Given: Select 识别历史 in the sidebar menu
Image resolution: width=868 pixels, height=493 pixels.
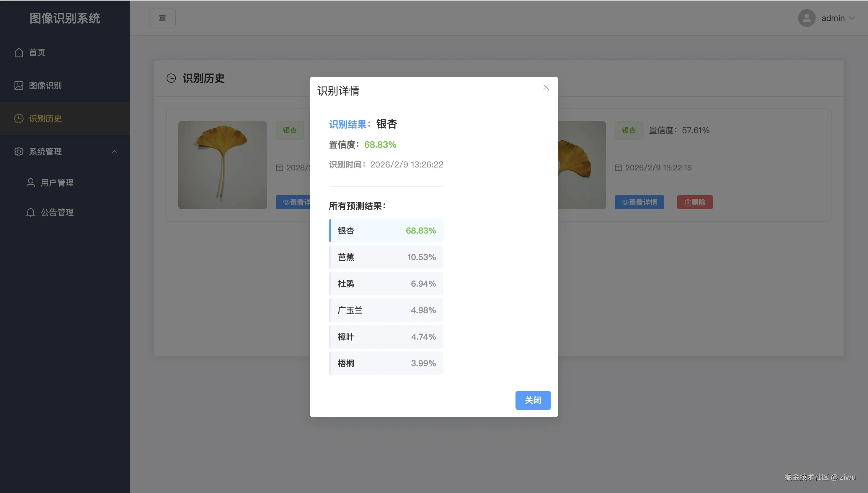Looking at the screenshot, I should point(45,119).
